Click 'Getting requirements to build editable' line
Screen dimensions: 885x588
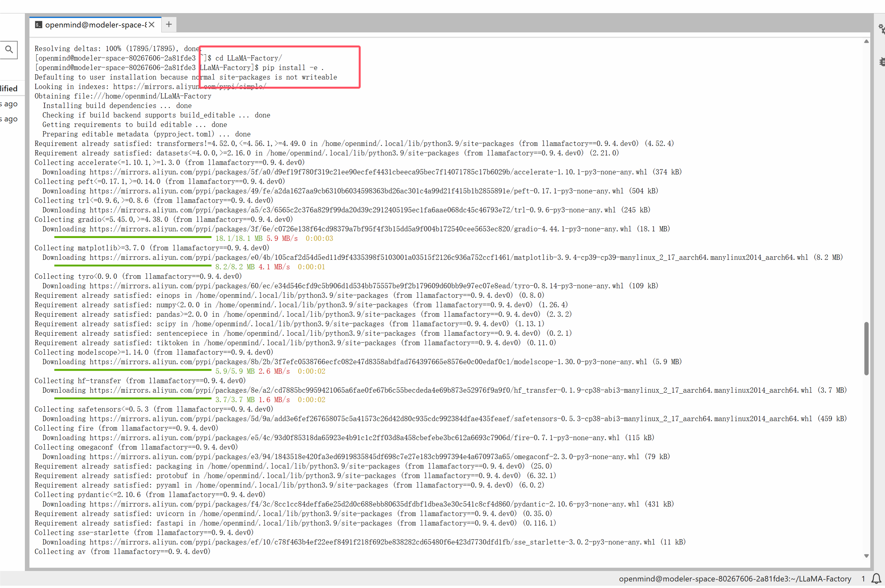[135, 124]
